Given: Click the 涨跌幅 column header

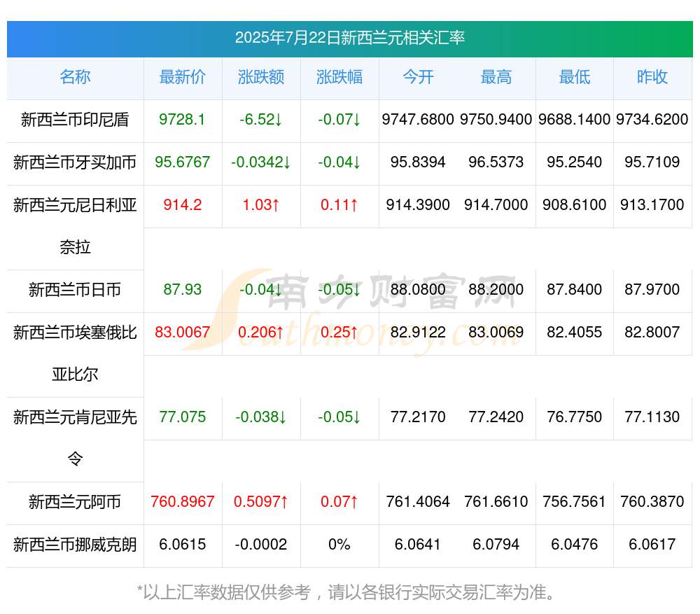Looking at the screenshot, I should pos(339,77).
